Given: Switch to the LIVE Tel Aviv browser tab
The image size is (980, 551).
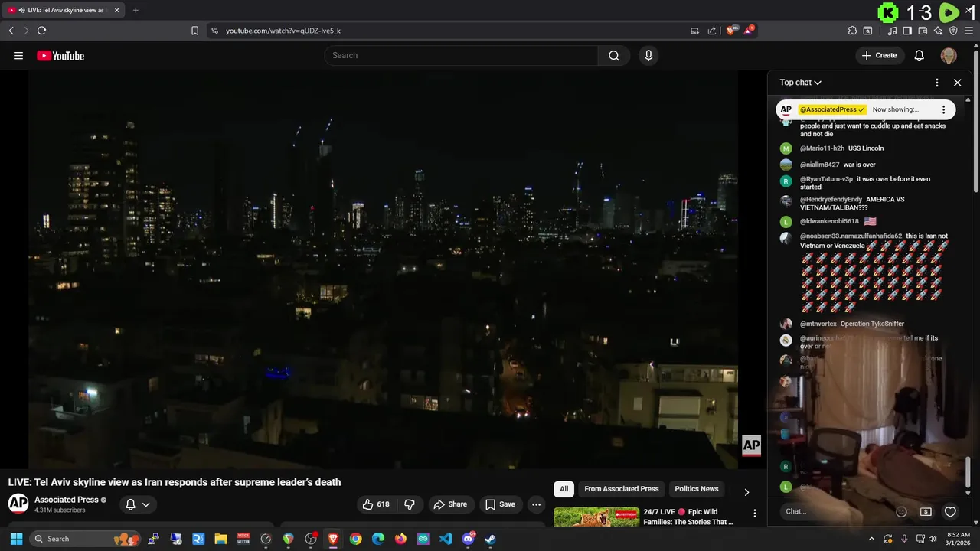Looking at the screenshot, I should tap(64, 10).
